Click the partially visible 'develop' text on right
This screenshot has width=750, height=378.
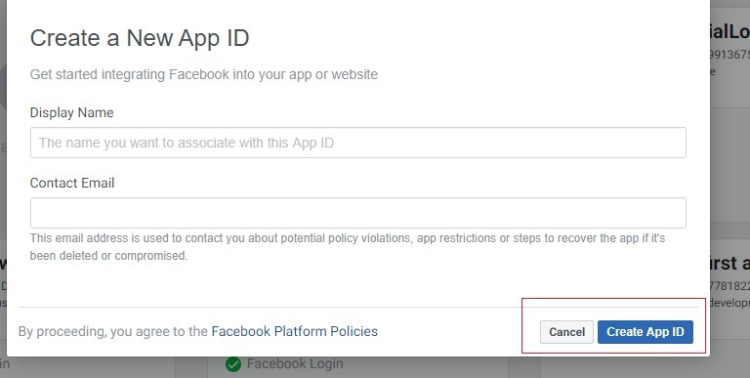point(730,302)
